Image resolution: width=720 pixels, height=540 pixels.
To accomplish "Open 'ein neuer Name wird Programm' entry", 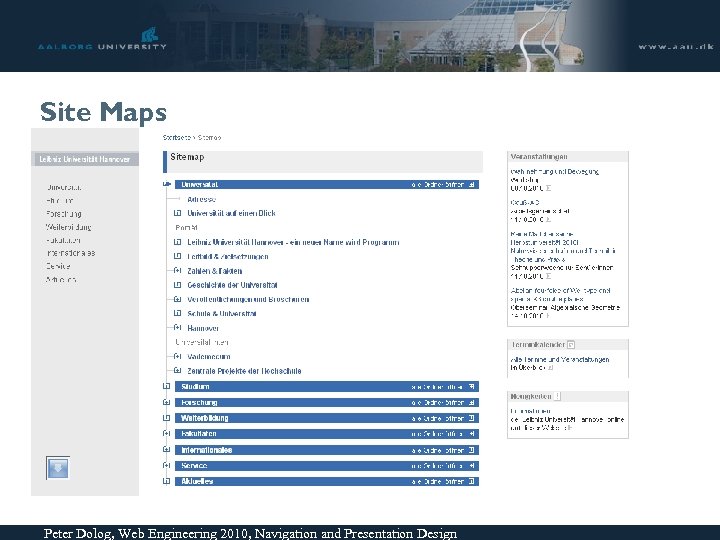I will click(293, 242).
